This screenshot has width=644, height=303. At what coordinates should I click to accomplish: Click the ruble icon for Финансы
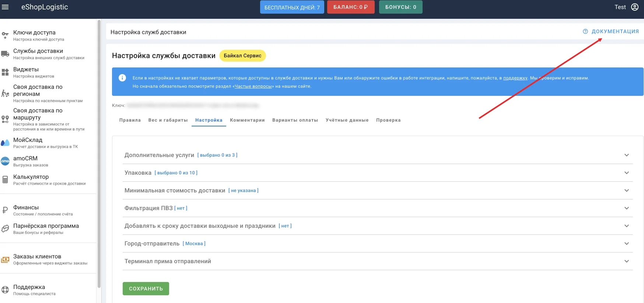[5, 210]
